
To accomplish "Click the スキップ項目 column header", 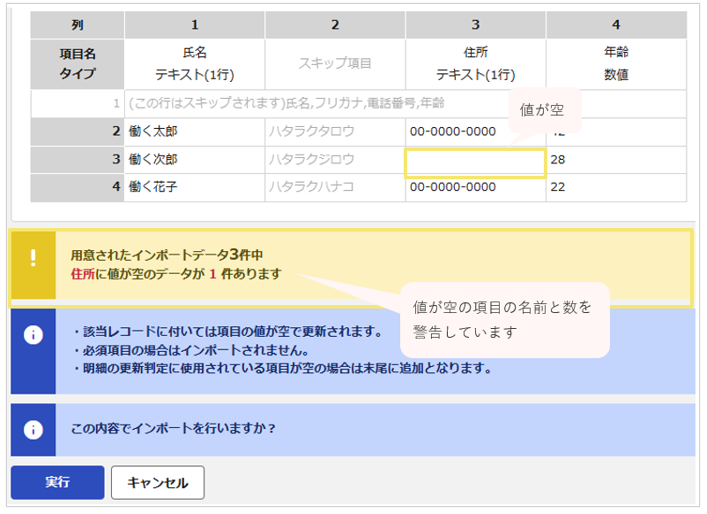I will pyautogui.click(x=335, y=64).
